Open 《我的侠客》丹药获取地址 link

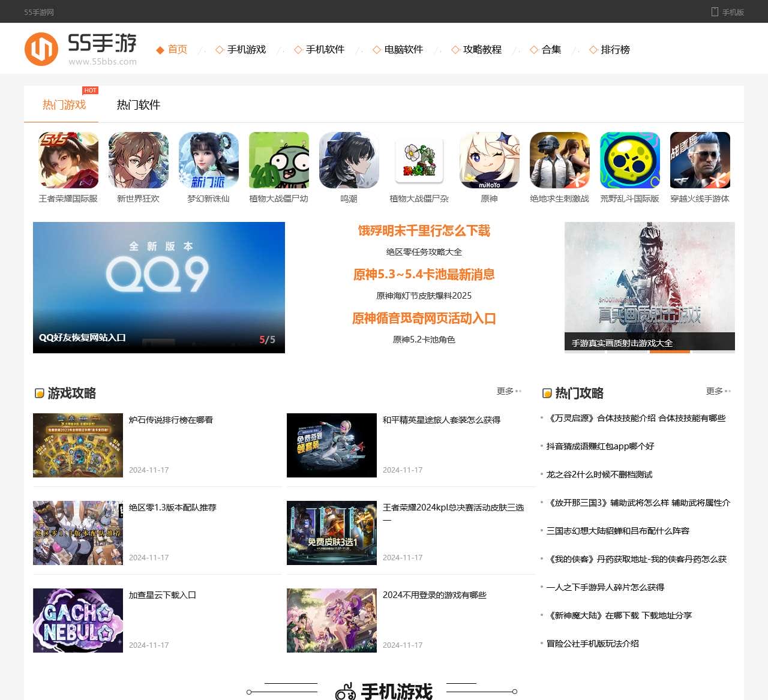pyautogui.click(x=637, y=559)
